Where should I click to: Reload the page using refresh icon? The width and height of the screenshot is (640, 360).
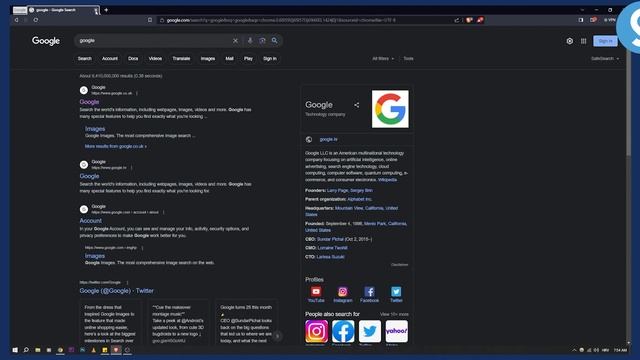click(x=36, y=20)
